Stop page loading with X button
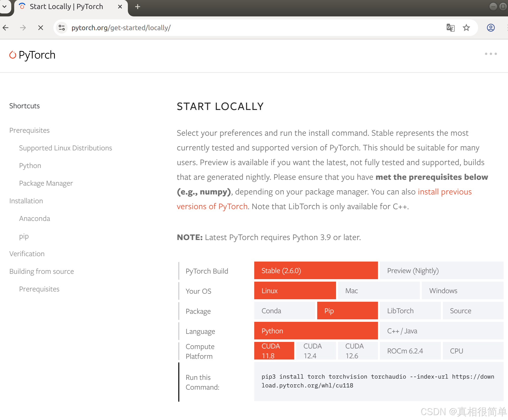The width and height of the screenshot is (508, 420). tap(41, 28)
